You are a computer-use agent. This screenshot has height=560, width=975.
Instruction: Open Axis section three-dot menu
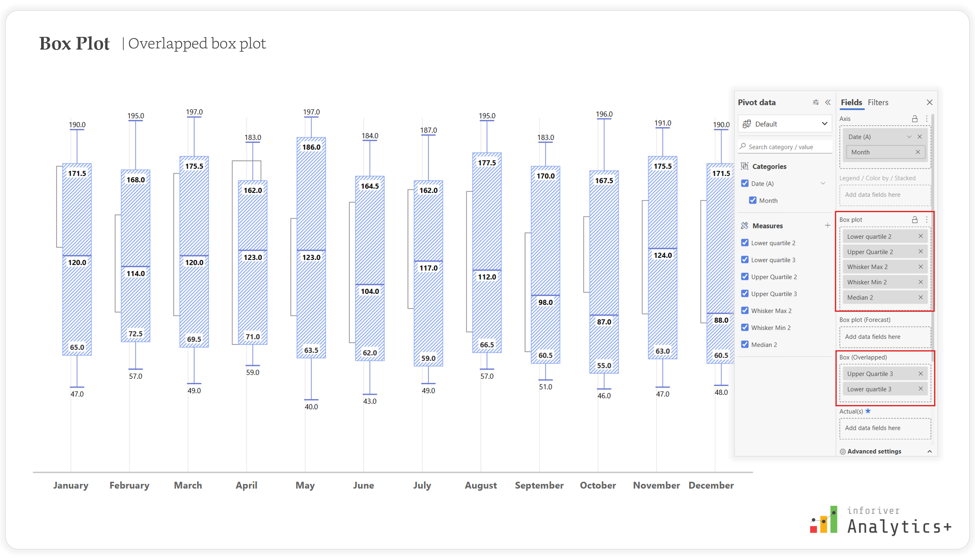(927, 119)
